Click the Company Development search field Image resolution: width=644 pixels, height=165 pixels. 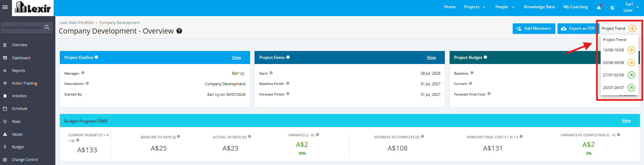[x=22, y=27]
